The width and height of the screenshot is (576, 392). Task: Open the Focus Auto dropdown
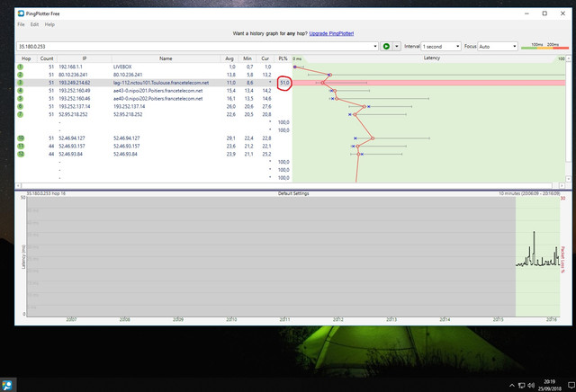(x=498, y=46)
